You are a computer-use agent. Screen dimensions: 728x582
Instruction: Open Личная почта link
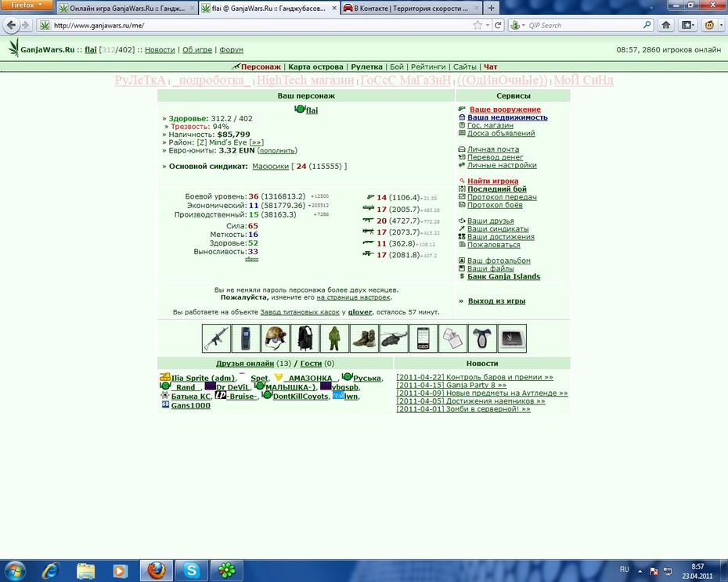pos(493,149)
